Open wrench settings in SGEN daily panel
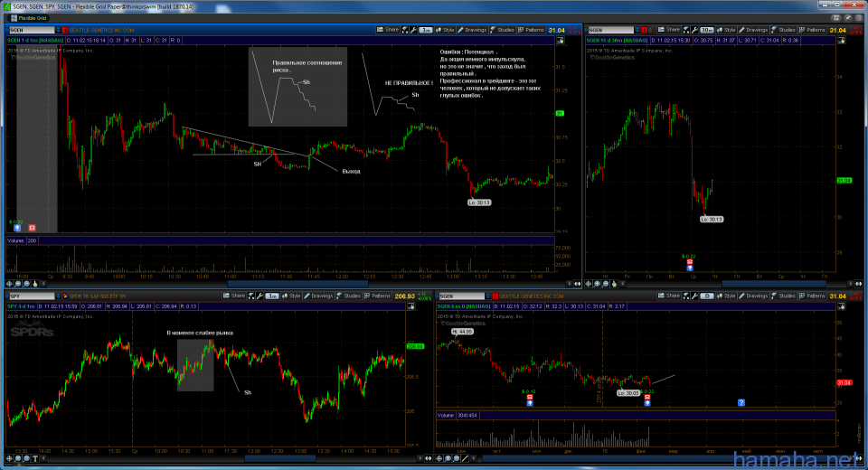The image size is (868, 470). point(694,296)
